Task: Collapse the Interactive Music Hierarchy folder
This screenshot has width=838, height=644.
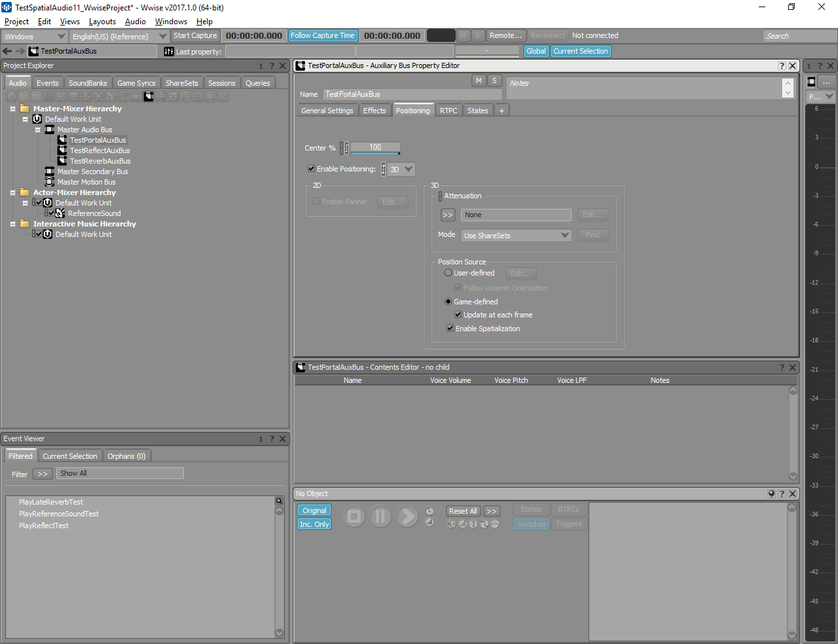Action: [x=12, y=224]
